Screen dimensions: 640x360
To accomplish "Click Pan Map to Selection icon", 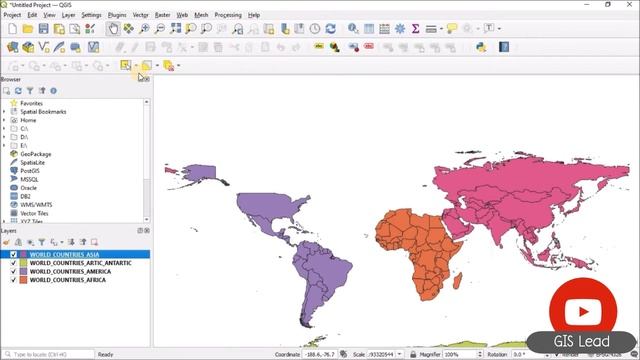I will pos(129,29).
